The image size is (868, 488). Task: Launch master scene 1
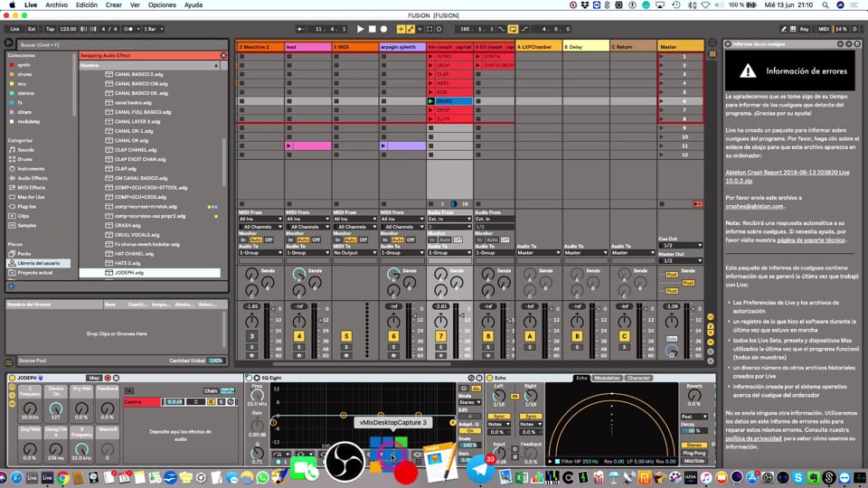coord(661,56)
